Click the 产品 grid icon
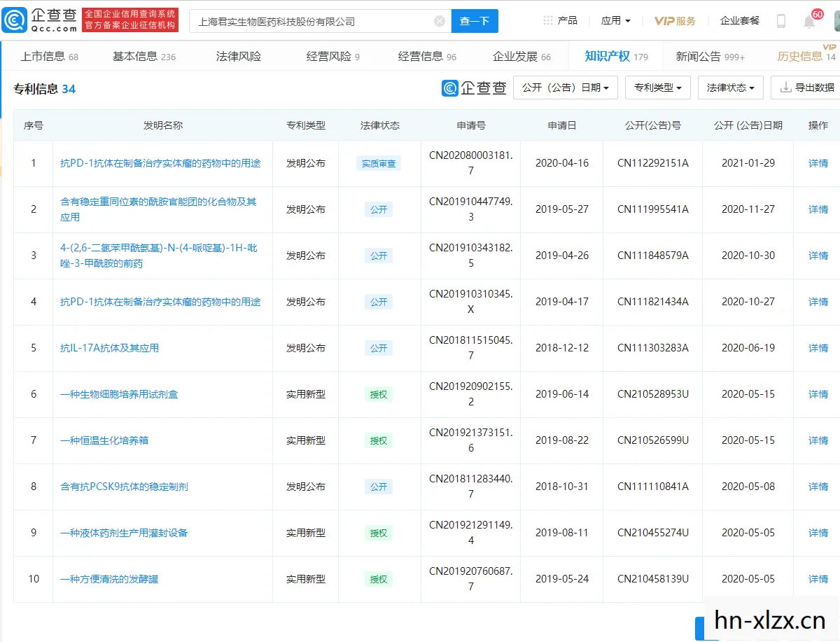 548,20
